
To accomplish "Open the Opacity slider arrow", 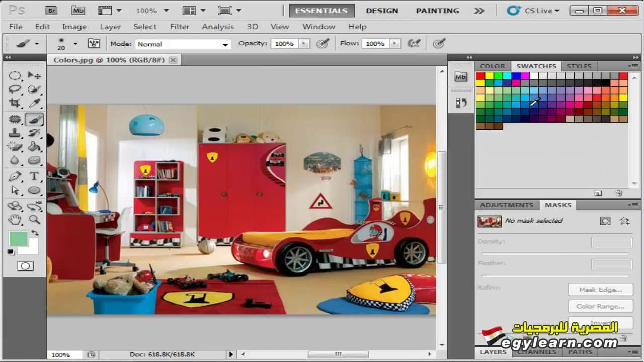I will (304, 44).
